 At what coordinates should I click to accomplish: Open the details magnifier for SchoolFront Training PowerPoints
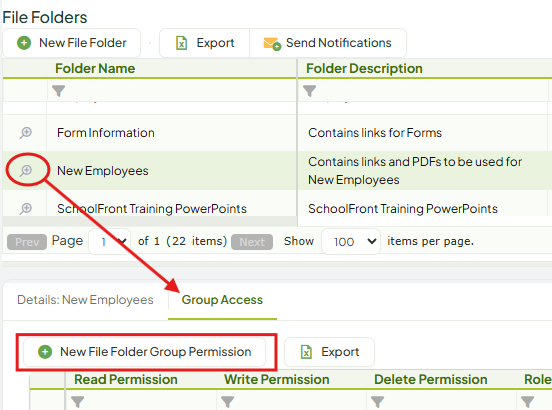click(x=26, y=209)
